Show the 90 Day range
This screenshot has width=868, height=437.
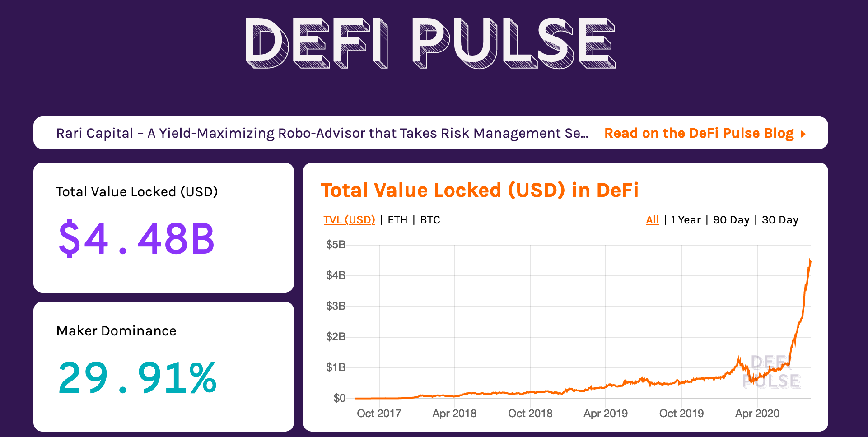click(x=731, y=220)
